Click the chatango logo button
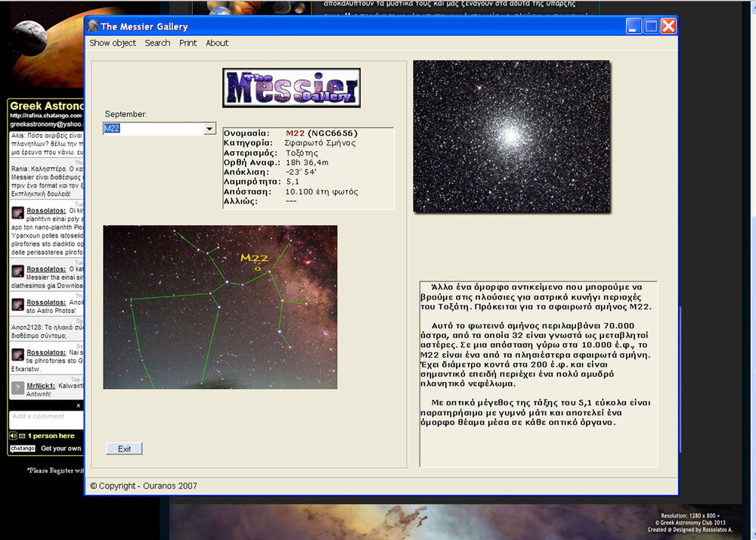Screen dimensions: 756x540 coord(23,448)
